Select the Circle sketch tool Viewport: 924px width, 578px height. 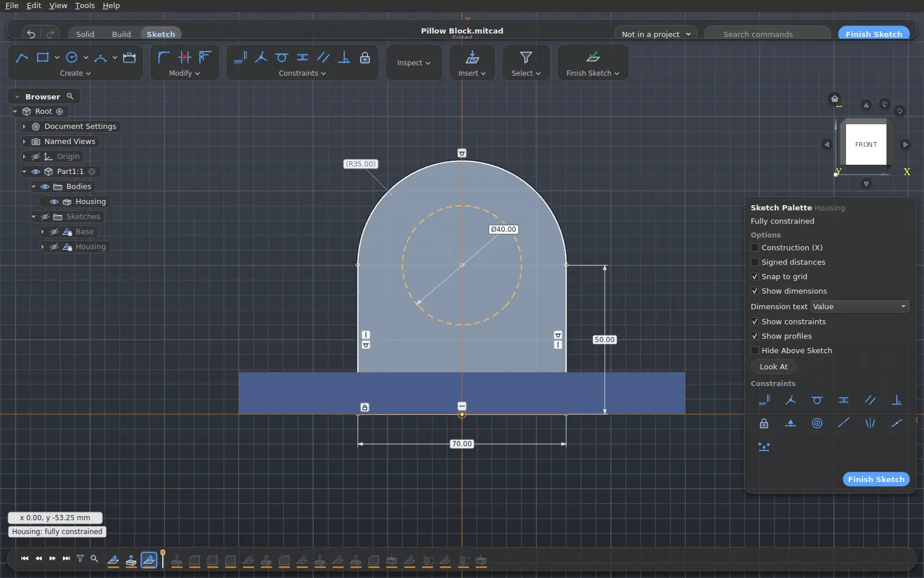pos(72,57)
